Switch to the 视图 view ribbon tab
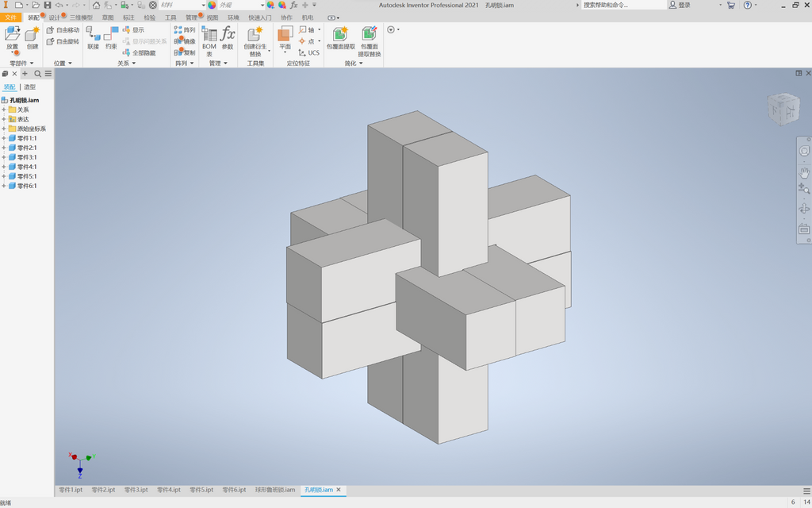 213,17
